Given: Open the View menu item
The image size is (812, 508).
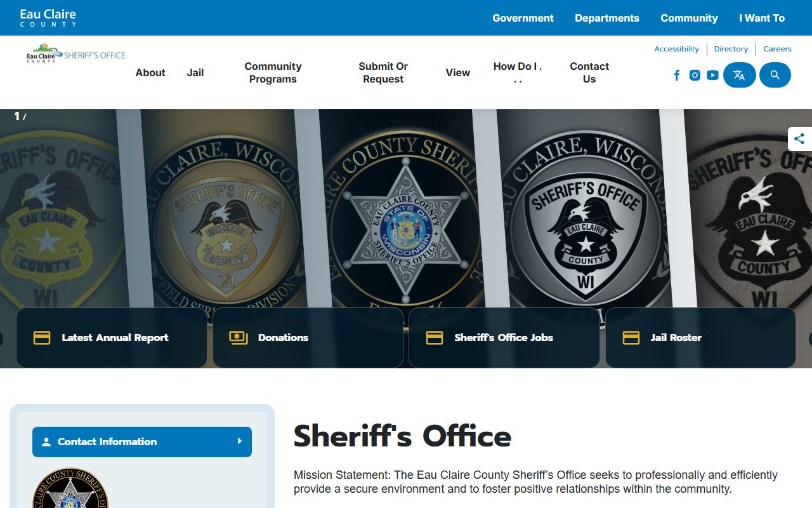Looking at the screenshot, I should [457, 72].
